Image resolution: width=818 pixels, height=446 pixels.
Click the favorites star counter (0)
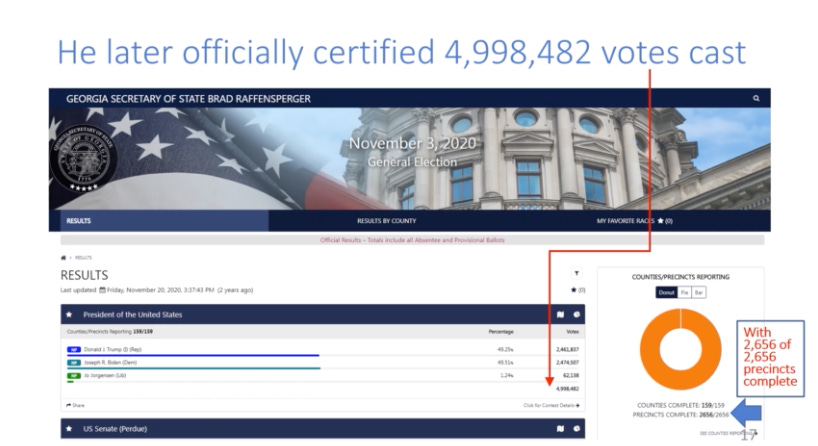[x=578, y=290]
